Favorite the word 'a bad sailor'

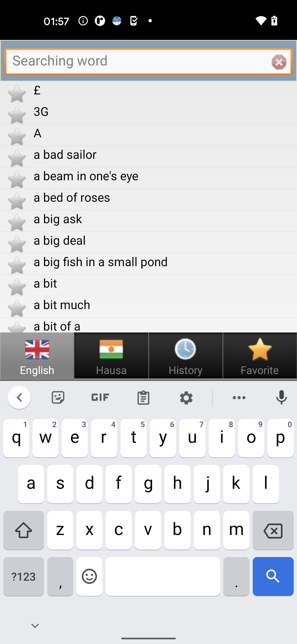[x=17, y=158]
